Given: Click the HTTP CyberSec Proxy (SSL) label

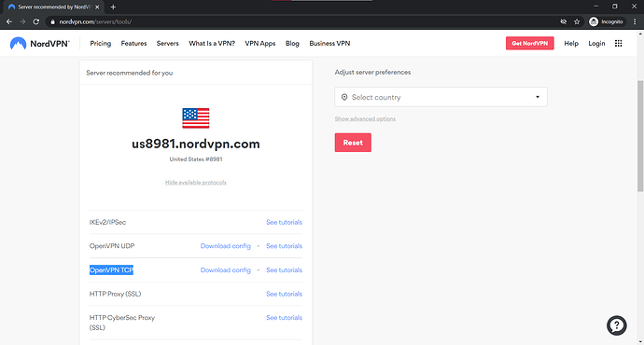Looking at the screenshot, I should click(122, 323).
